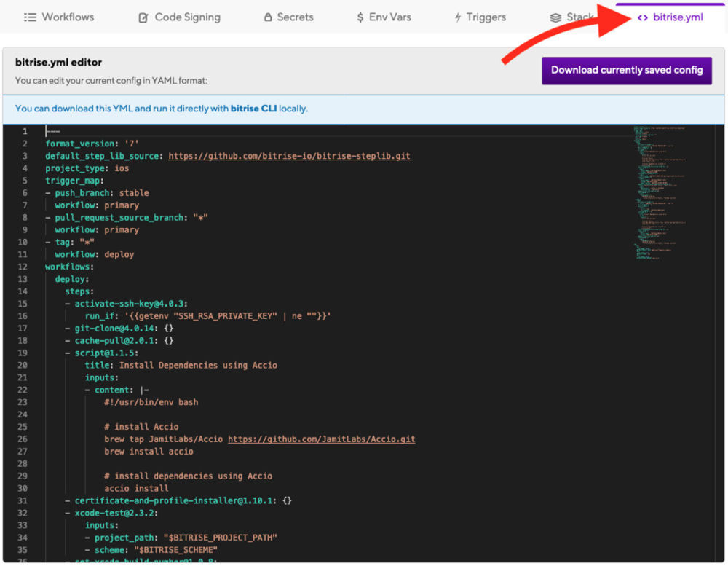Click the 'deploy:' key on line 13
The image size is (728, 566).
(71, 279)
